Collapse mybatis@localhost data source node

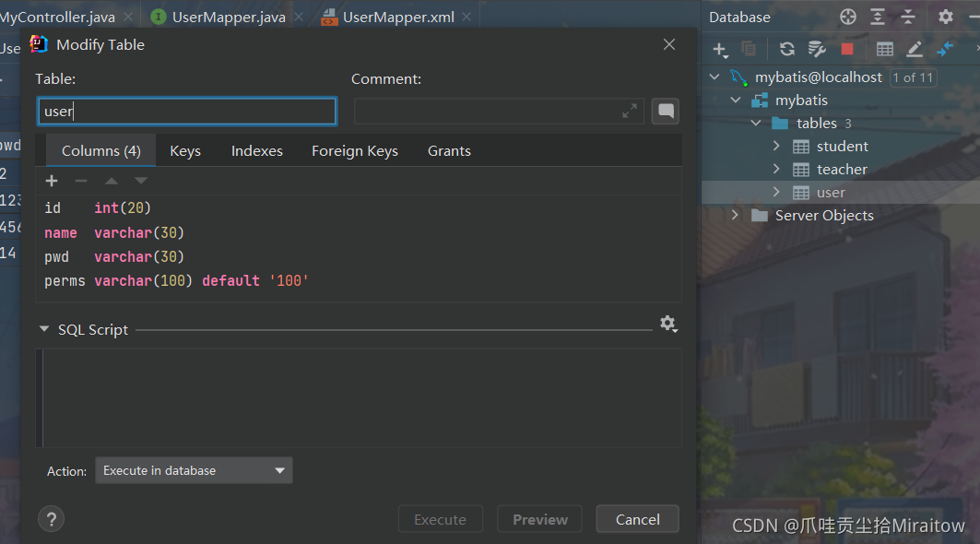pyautogui.click(x=714, y=77)
